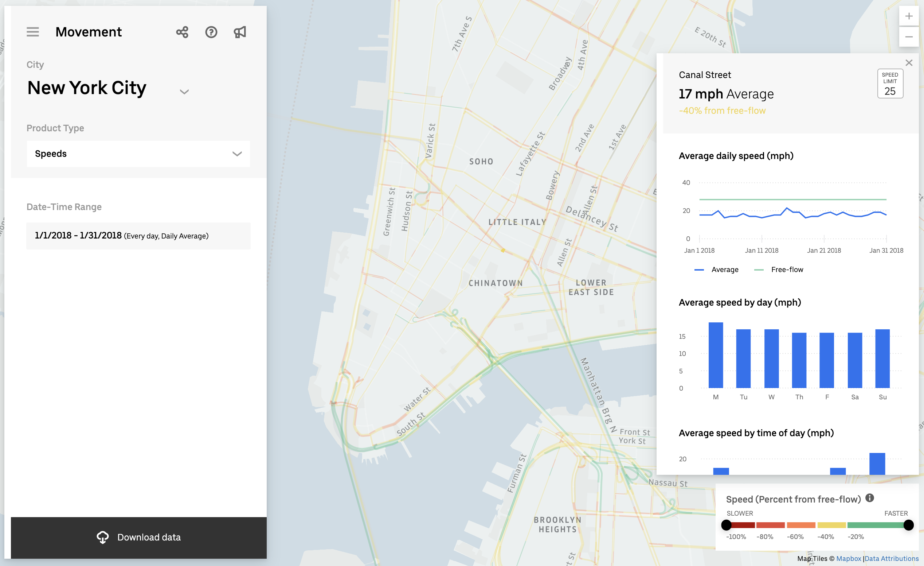This screenshot has height=566, width=924.
Task: Open the Mapbox attribution link
Action: click(x=849, y=558)
